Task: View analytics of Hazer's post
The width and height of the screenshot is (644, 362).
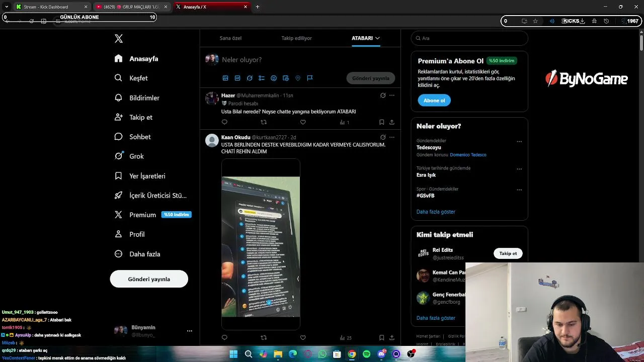Action: pyautogui.click(x=344, y=122)
